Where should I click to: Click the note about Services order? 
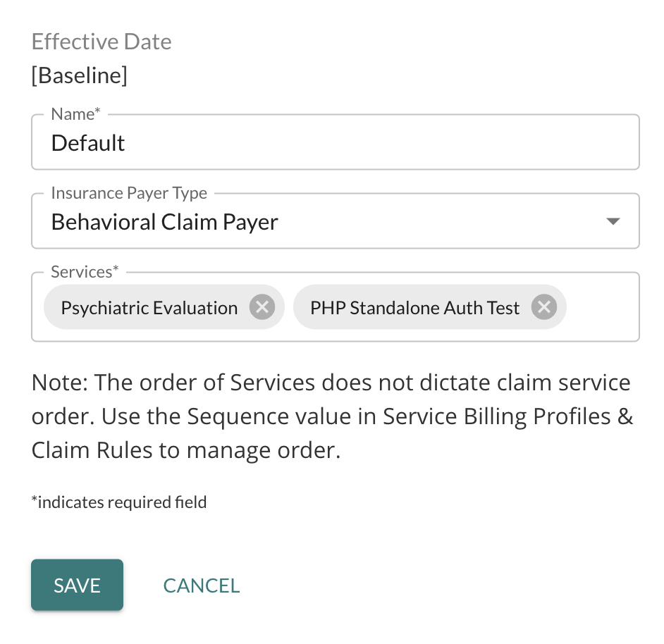[333, 416]
